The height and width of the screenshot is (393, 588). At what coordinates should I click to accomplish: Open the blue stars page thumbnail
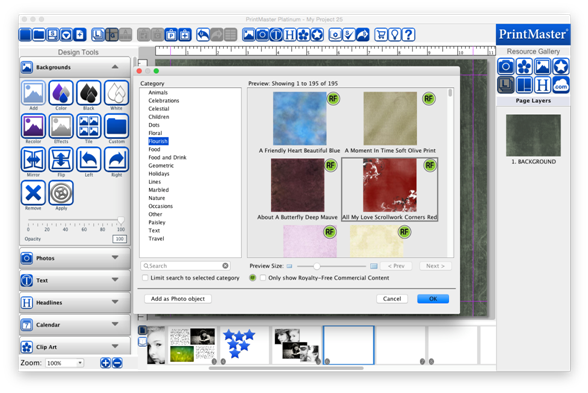(244, 345)
